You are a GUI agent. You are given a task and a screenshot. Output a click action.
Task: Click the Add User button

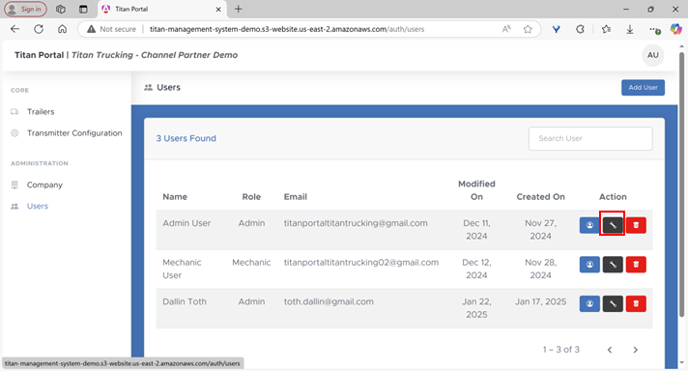click(643, 87)
